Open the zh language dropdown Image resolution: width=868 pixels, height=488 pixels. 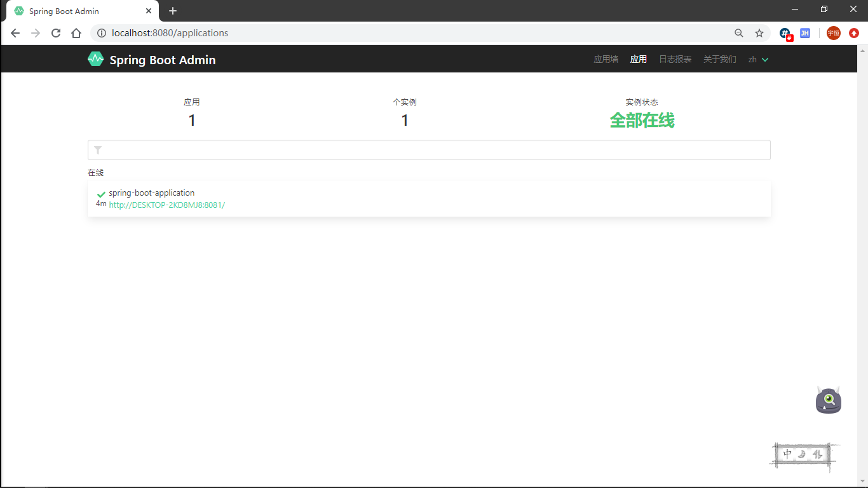pos(757,59)
